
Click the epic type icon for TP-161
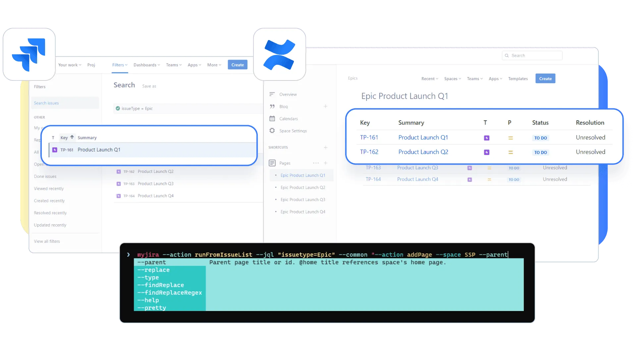[486, 138]
